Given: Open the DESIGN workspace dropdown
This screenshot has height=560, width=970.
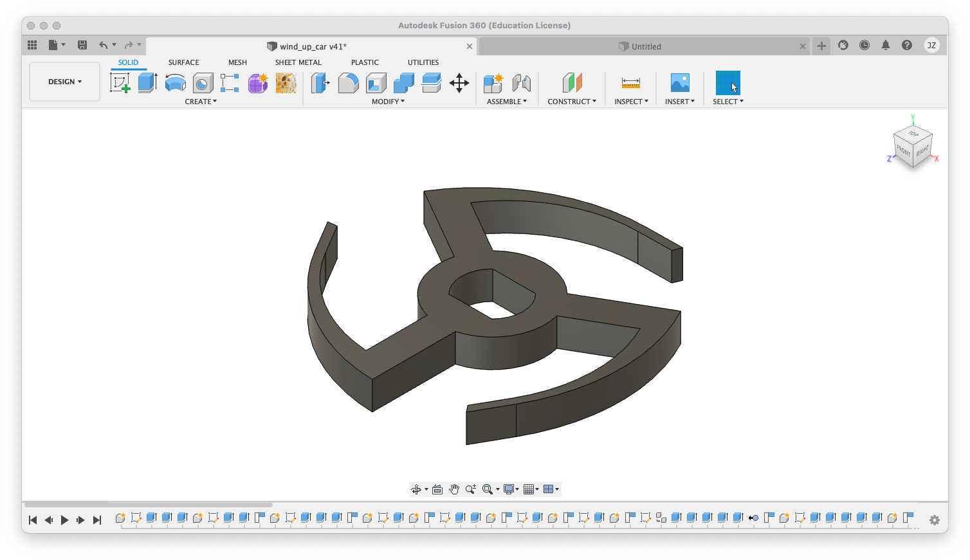Looking at the screenshot, I should (65, 82).
